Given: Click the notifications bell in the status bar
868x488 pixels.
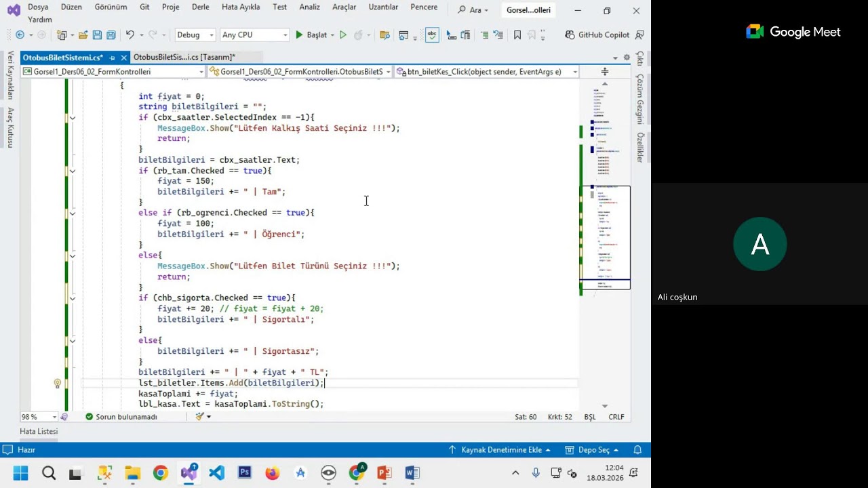Looking at the screenshot, I should (637, 449).
